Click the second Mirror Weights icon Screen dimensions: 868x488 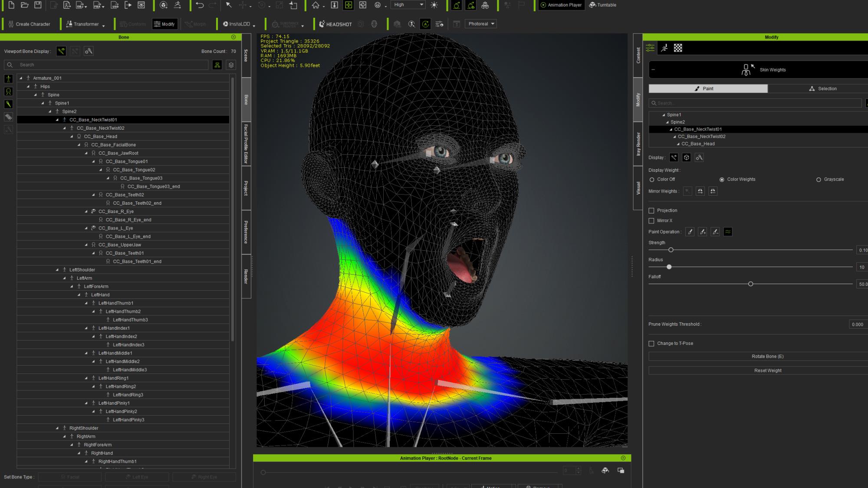point(700,191)
